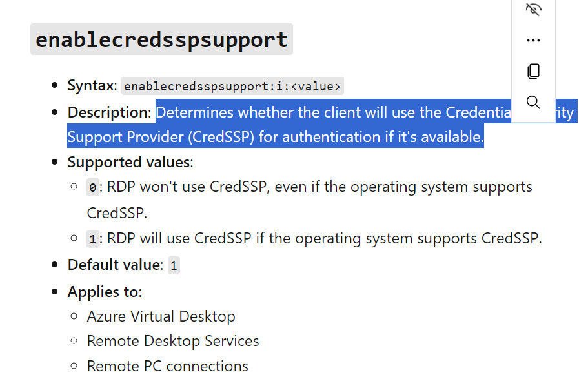Click the bold Syntax label
Screen dimensions: 588x379
(x=92, y=86)
